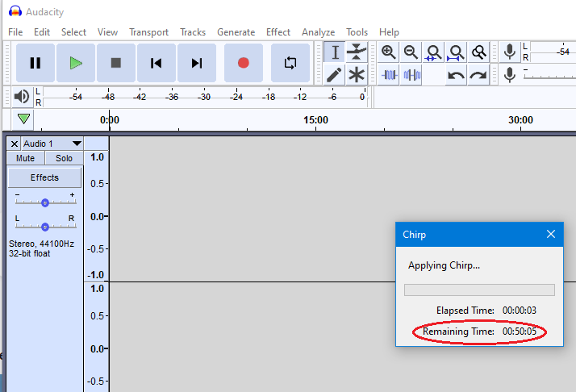The width and height of the screenshot is (576, 392).
Task: Open the Transport menu
Action: (x=148, y=32)
